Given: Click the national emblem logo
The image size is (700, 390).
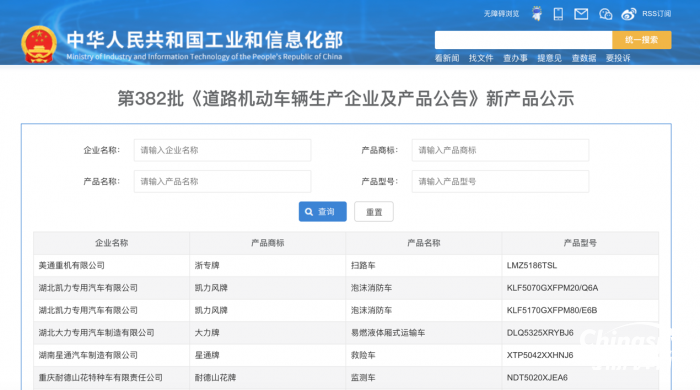Looking at the screenshot, I should pos(39,44).
